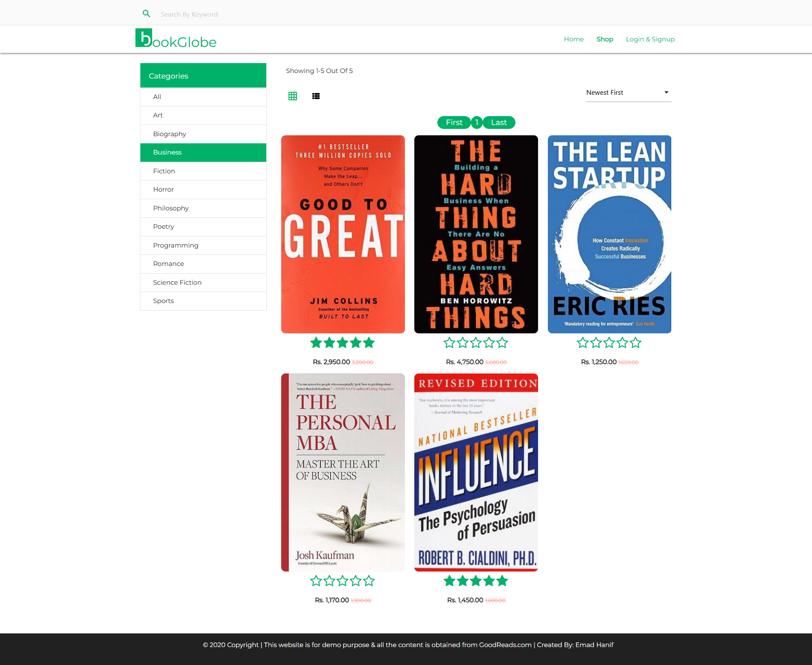812x665 pixels.
Task: Rate The Lean Startup by clicking first star
Action: (583, 342)
